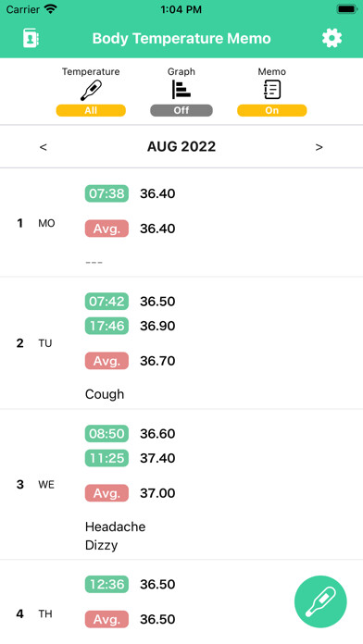
Task: Open the 17:46 reading of 36.90
Action: tap(130, 326)
